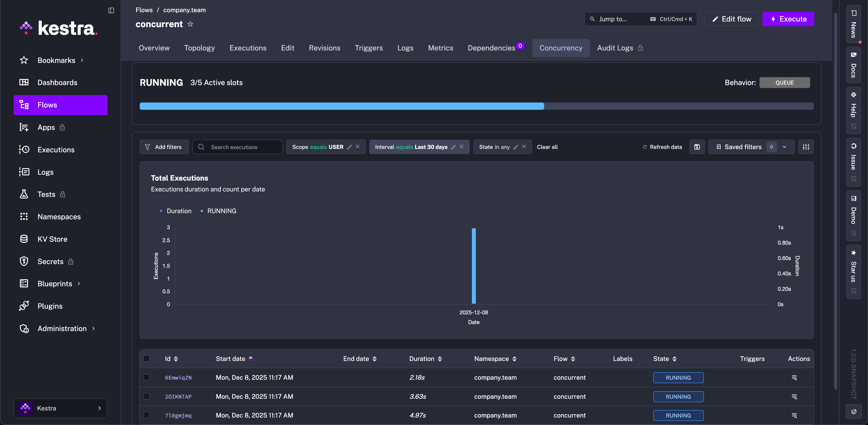
Task: Open the Plugins page in the sidebar
Action: [50, 306]
